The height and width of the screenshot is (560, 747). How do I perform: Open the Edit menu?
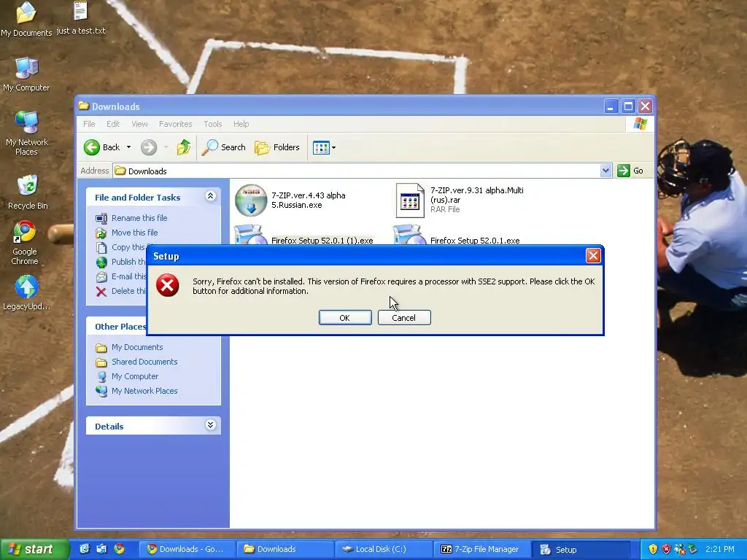113,124
